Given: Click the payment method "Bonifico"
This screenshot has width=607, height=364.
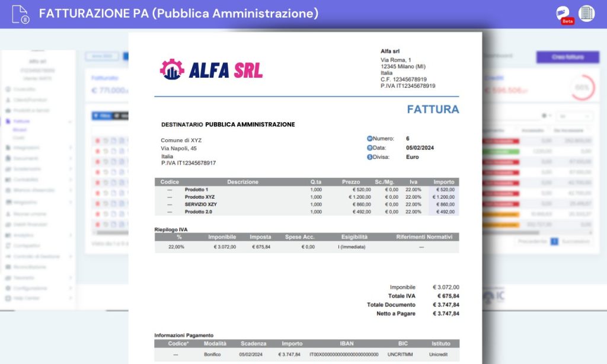Looking at the screenshot, I should coord(212,355).
